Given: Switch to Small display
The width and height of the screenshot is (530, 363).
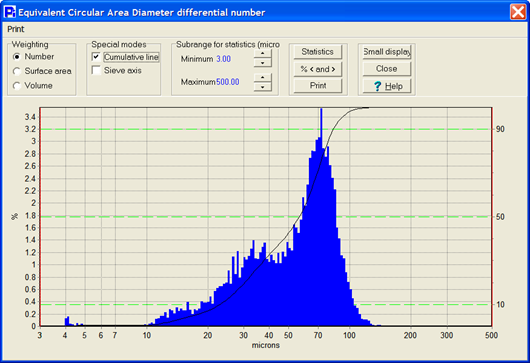Looking at the screenshot, I should [x=387, y=52].
